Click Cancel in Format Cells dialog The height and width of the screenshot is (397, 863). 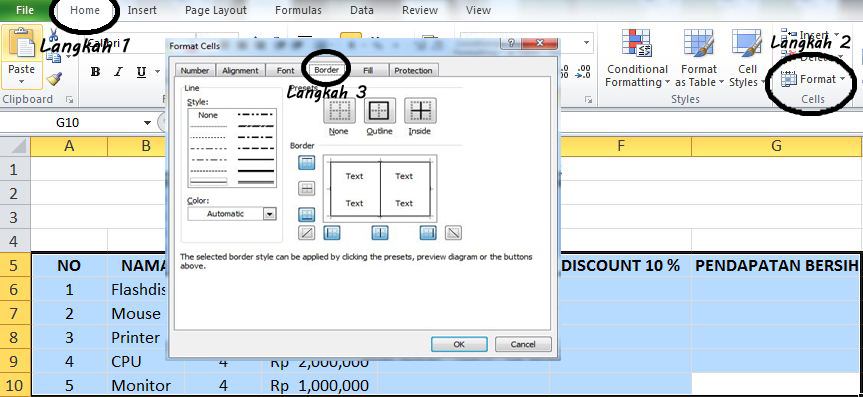pos(523,344)
